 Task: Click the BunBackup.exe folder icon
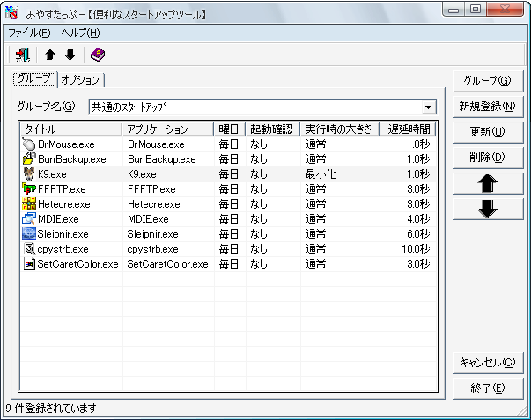(x=29, y=158)
